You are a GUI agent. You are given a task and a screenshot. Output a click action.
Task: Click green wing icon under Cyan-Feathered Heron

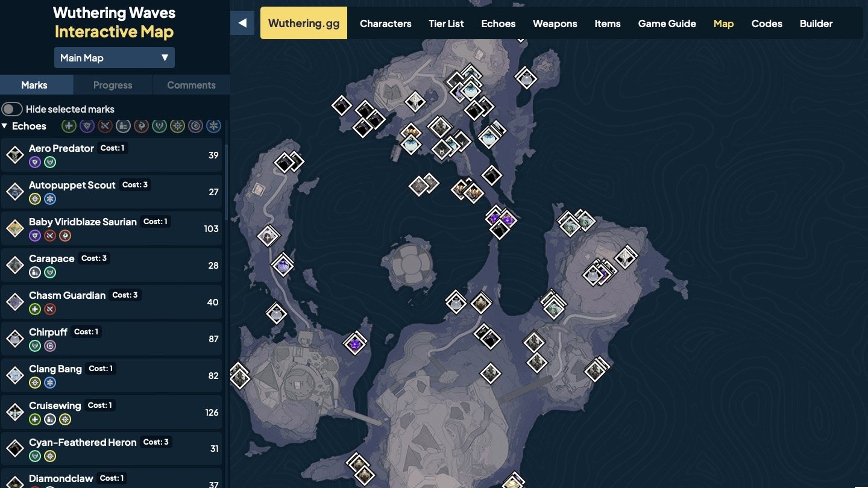pos(35,456)
